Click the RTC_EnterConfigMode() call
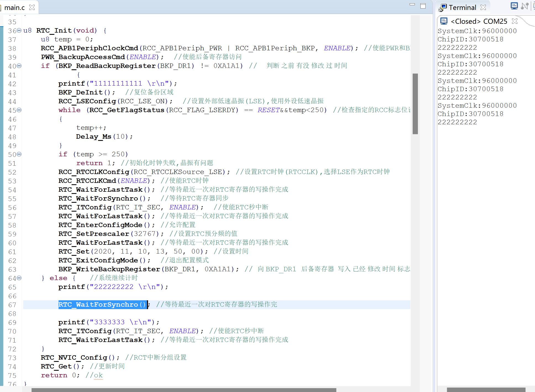Screen dimensions: 535x392 tap(107, 225)
